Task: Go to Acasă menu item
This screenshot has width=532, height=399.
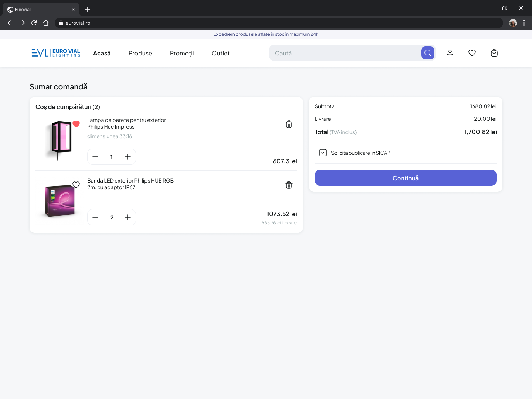Action: pos(102,53)
